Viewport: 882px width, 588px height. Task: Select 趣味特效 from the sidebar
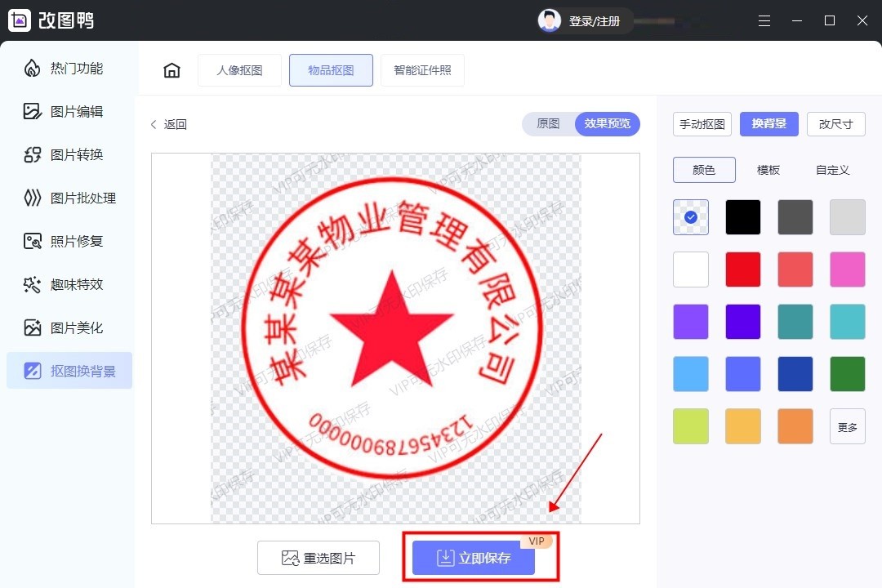click(69, 284)
